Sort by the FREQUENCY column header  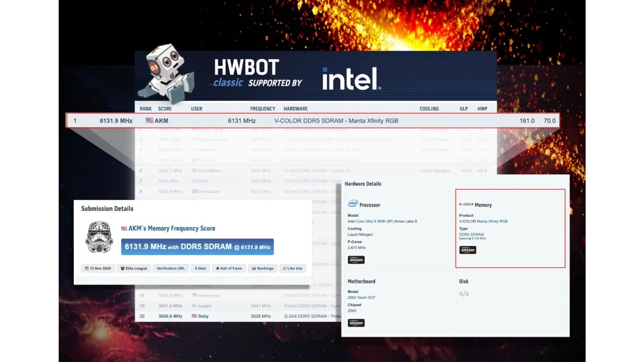tap(262, 109)
